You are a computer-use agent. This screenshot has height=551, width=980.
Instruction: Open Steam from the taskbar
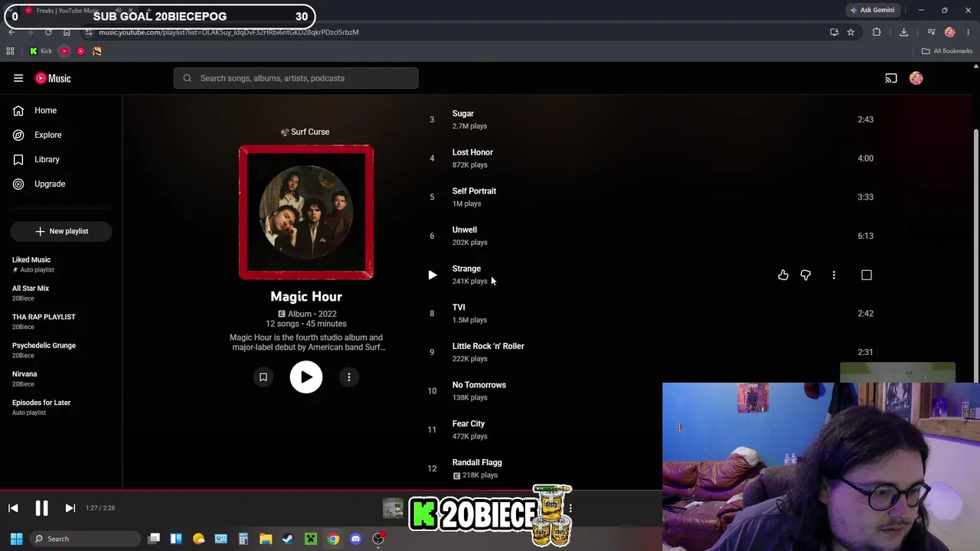click(x=288, y=539)
